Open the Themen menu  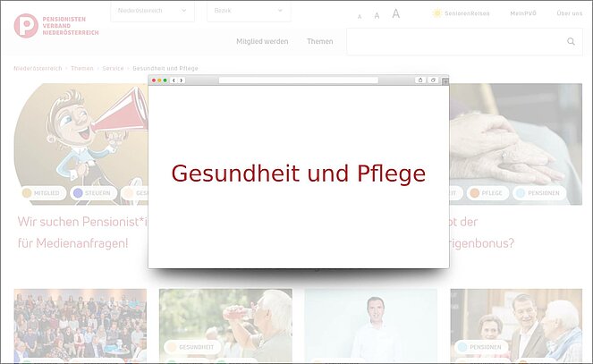(319, 42)
